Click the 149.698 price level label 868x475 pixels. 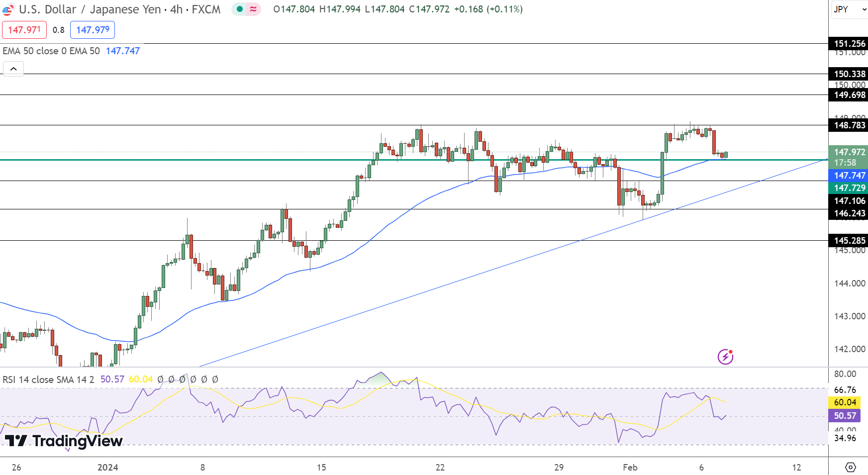(849, 95)
